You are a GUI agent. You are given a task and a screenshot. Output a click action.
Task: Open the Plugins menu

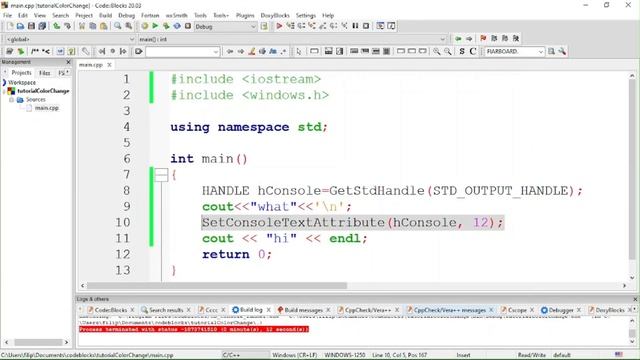tap(245, 16)
